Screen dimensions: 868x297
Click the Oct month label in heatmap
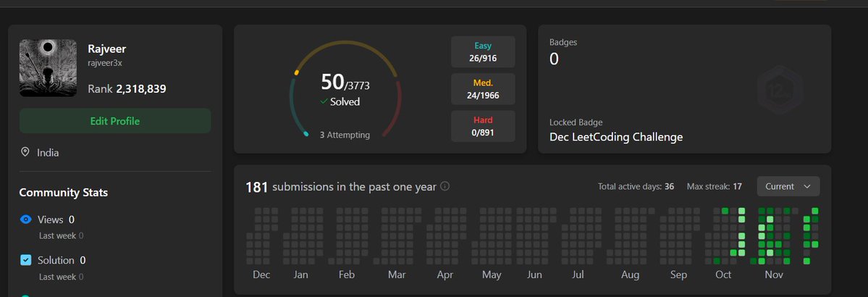coord(723,275)
